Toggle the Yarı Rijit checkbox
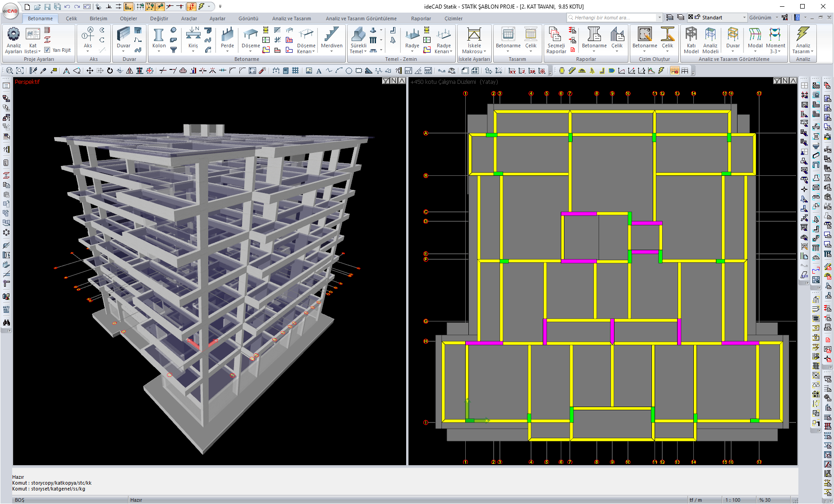The height and width of the screenshot is (504, 834). pyautogui.click(x=47, y=50)
